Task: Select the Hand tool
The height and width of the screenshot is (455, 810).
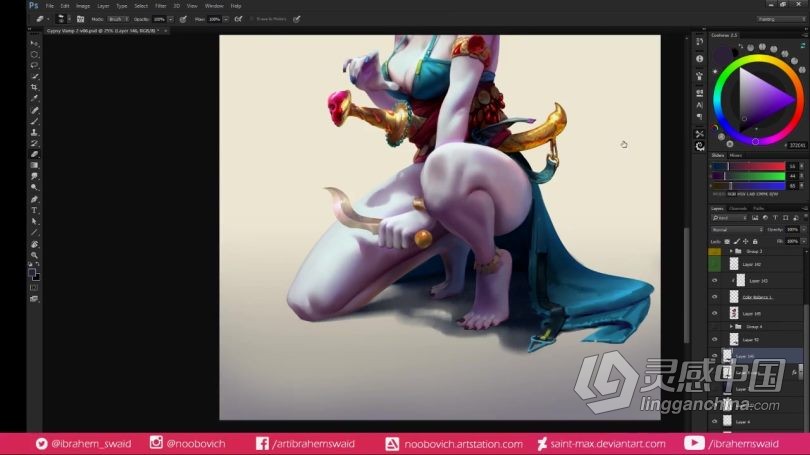Action: point(34,244)
